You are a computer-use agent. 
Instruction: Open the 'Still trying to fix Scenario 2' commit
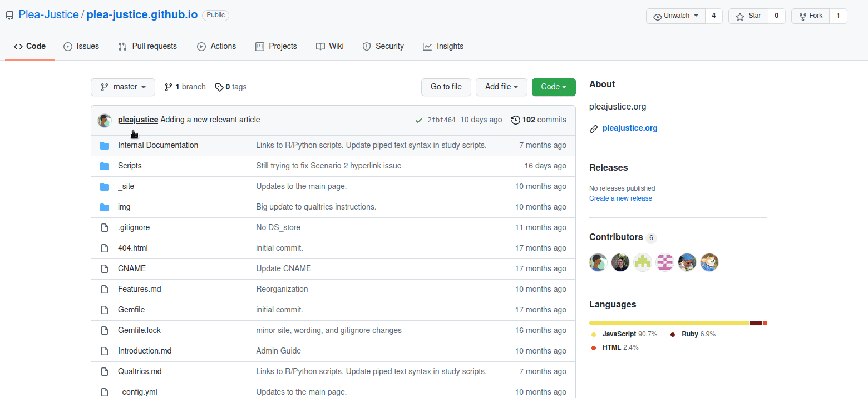[x=328, y=166]
